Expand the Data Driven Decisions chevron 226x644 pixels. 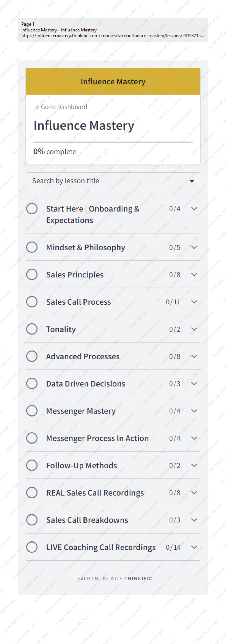(194, 383)
